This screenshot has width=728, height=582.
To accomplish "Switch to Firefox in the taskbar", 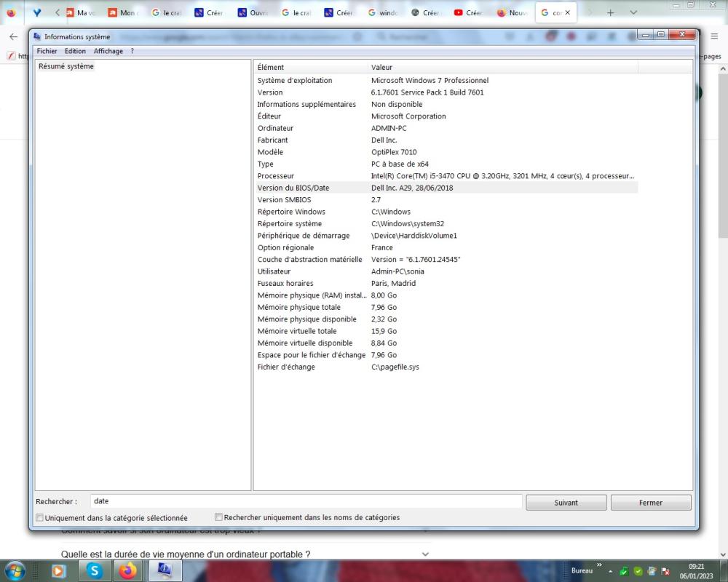I will pyautogui.click(x=129, y=570).
